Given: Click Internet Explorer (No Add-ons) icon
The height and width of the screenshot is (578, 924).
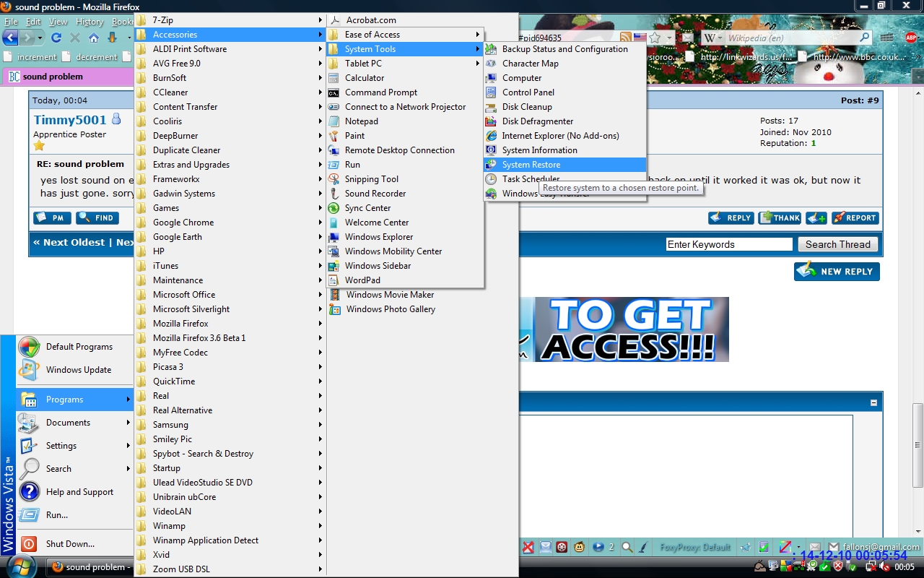Looking at the screenshot, I should tap(491, 136).
